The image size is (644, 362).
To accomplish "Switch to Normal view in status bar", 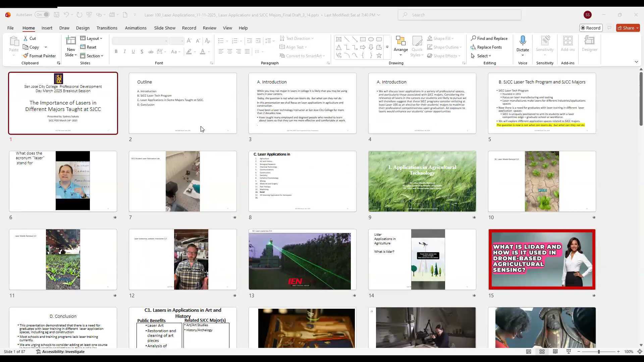I will point(529,352).
